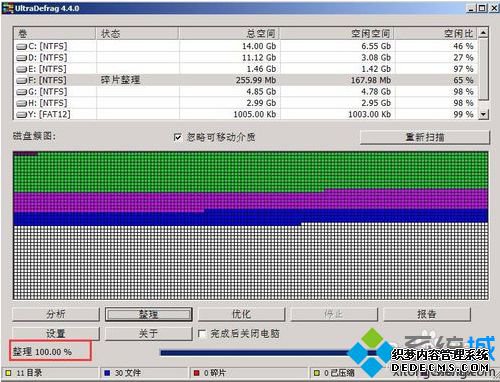Toggle the 忽略可移动介质 checkbox
Viewport: 500px width, 382px height.
point(178,137)
